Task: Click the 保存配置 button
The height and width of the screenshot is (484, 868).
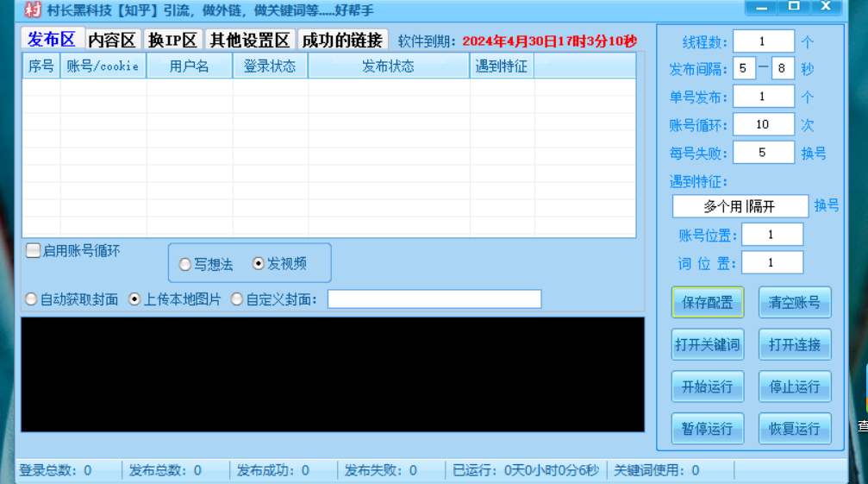Action: [708, 302]
